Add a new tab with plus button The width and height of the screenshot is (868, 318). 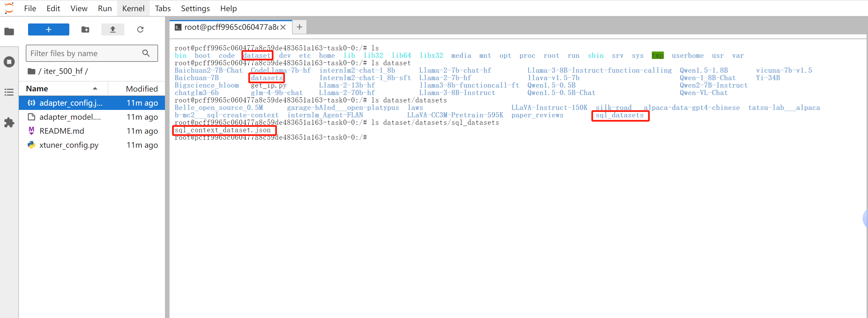[299, 27]
